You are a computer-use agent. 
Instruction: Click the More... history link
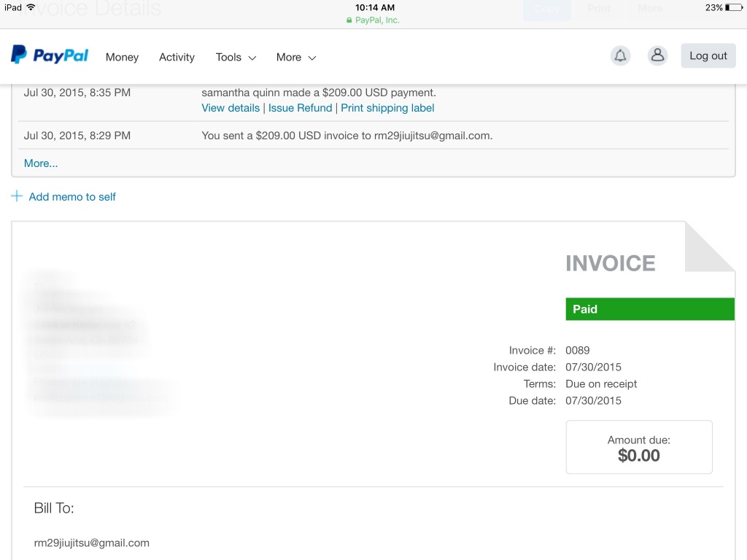(41, 163)
